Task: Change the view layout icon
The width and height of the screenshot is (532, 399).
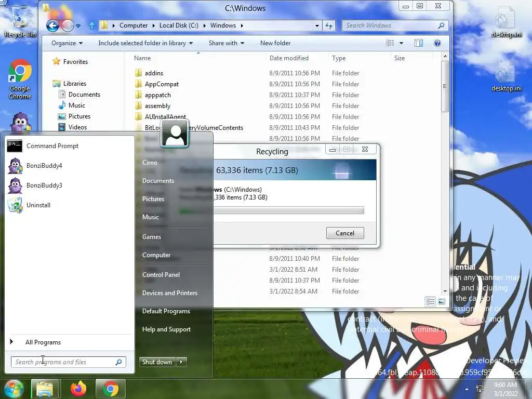Action: click(x=390, y=43)
